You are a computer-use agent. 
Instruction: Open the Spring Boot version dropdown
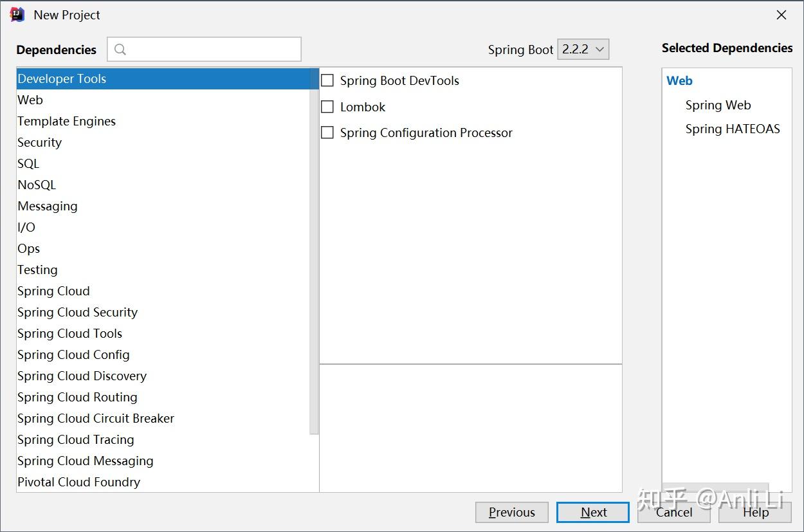click(583, 50)
